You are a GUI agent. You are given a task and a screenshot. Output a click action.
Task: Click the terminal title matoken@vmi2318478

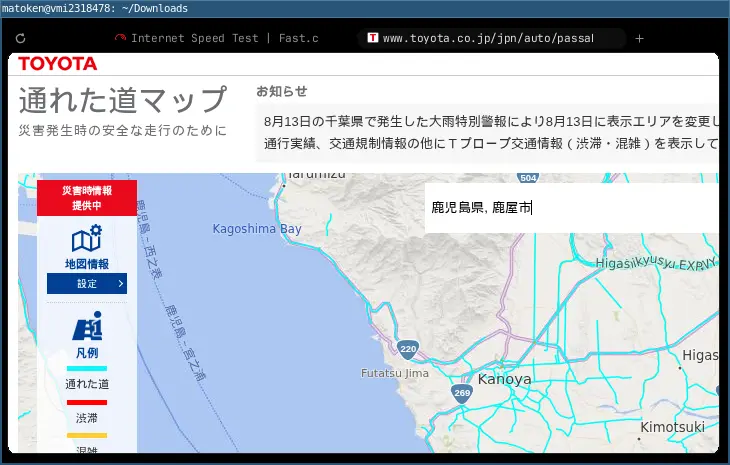click(x=95, y=8)
